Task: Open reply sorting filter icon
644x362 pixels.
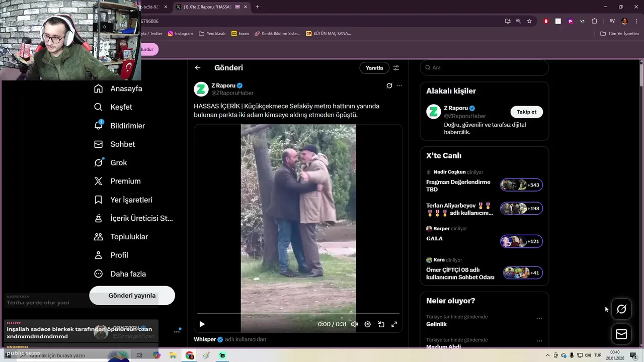Action: click(x=396, y=68)
